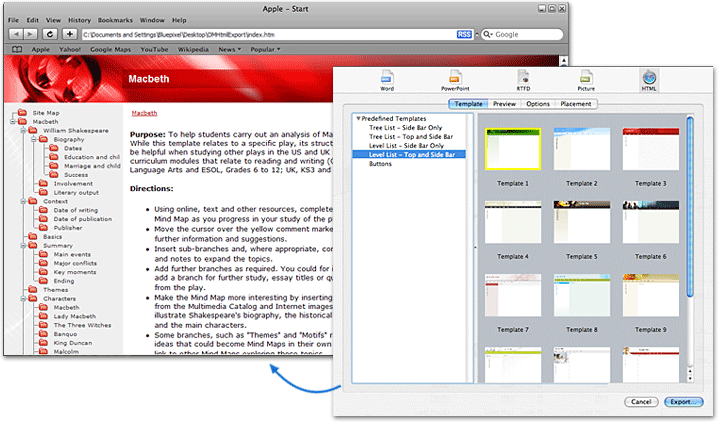The width and height of the screenshot is (721, 424).
Task: Collapse the Characters tree node
Action: coord(23,298)
